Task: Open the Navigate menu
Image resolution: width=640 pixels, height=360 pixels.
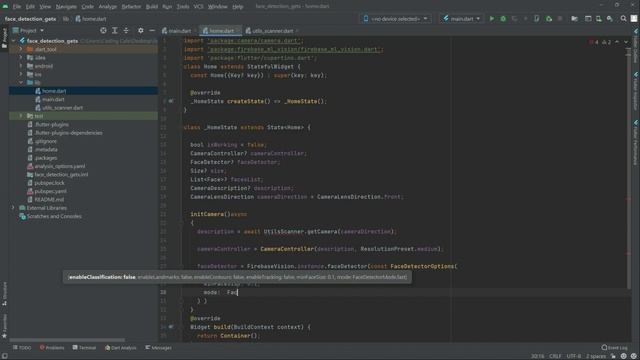Action: click(x=66, y=7)
